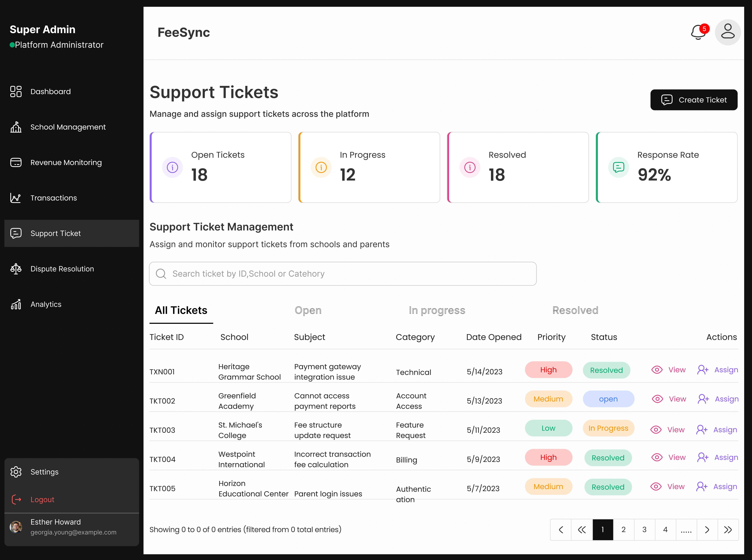
Task: Click the Support Ticket chat icon in sidebar
Action: (16, 233)
